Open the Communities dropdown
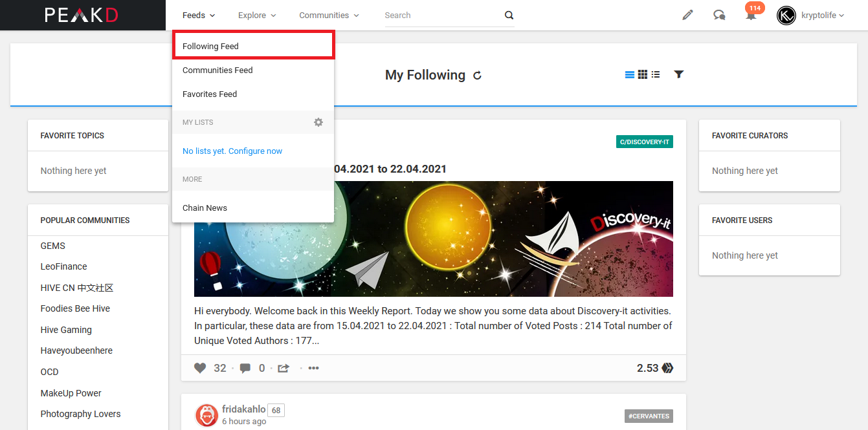This screenshot has height=430, width=868. tap(329, 15)
